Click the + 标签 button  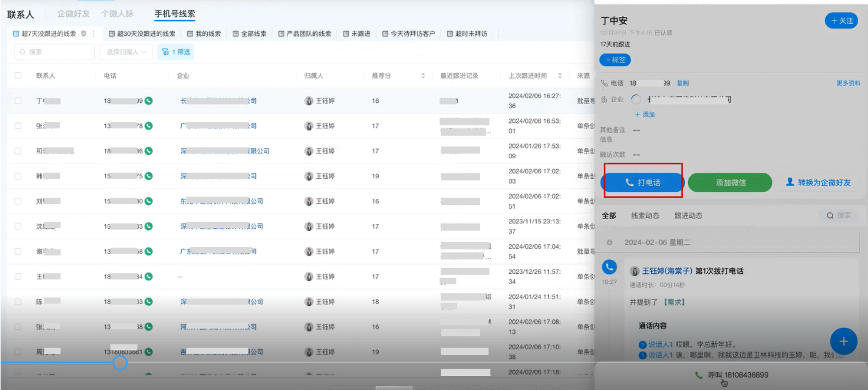[615, 60]
